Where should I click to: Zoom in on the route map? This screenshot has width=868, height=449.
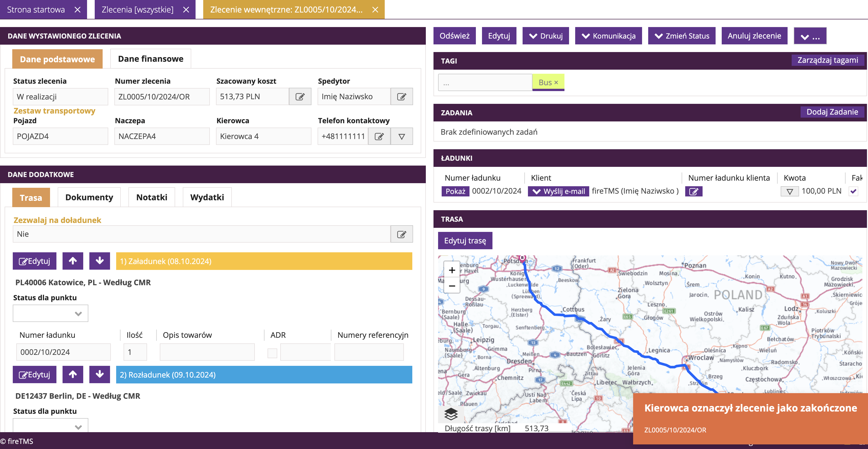click(452, 270)
